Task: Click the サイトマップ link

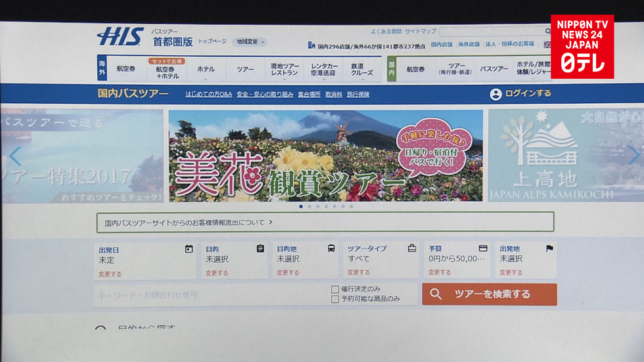Action: coord(421,31)
